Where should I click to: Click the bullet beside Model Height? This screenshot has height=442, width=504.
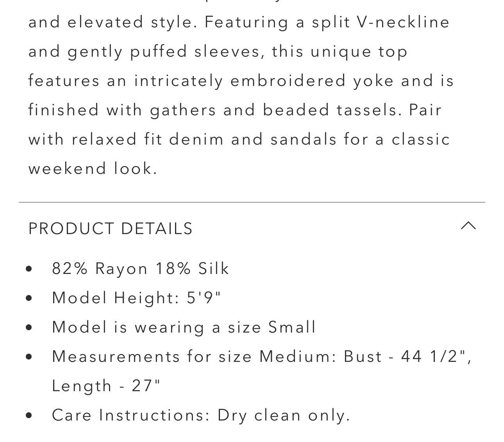[x=29, y=298]
